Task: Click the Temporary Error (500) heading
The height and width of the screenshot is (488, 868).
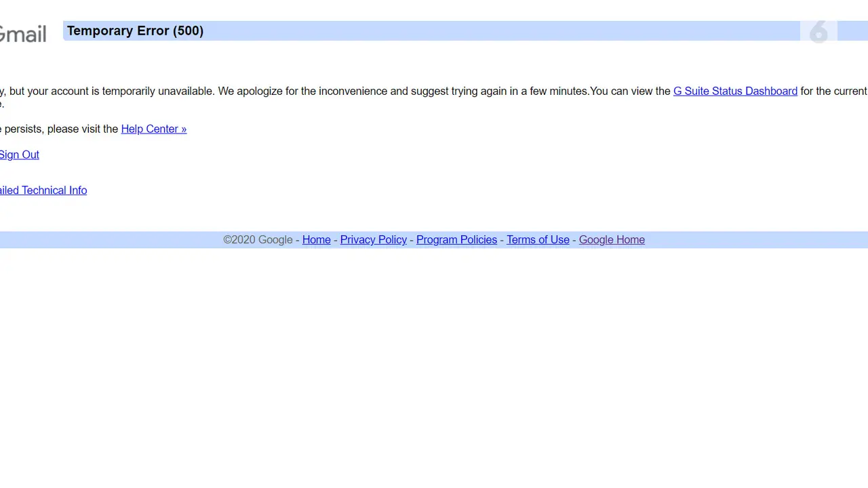Action: click(x=135, y=30)
